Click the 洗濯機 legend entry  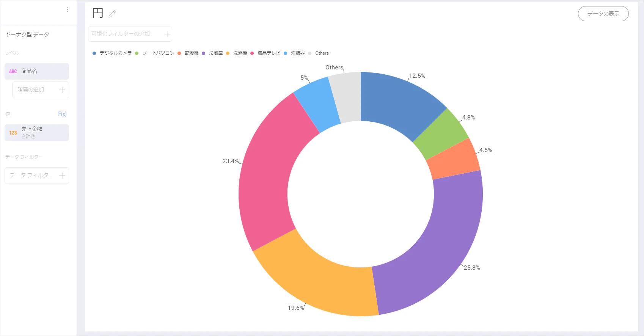point(237,53)
